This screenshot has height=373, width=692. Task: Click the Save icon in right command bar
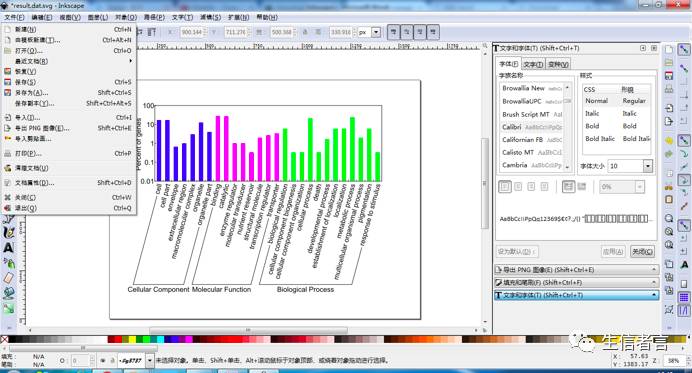coord(669,75)
